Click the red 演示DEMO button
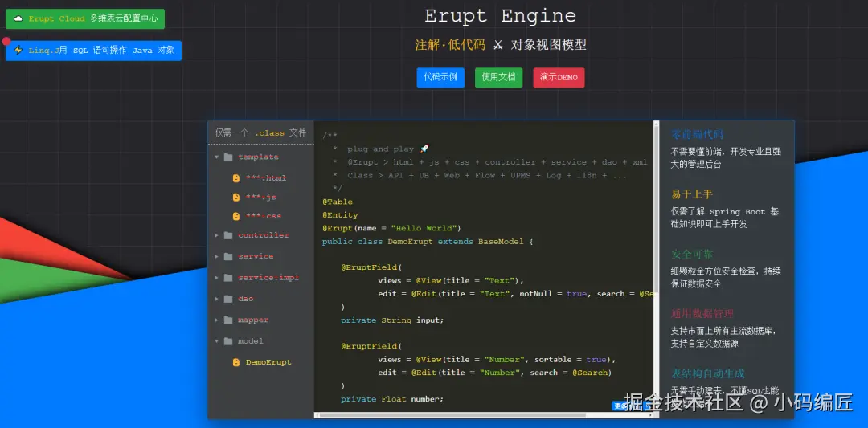Image resolution: width=868 pixels, height=428 pixels. pyautogui.click(x=559, y=77)
